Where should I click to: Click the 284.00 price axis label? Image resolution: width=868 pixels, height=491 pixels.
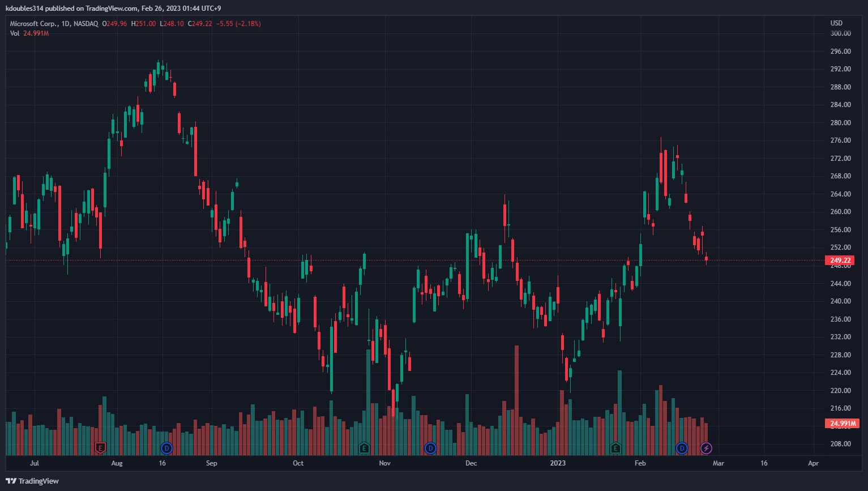pos(840,105)
